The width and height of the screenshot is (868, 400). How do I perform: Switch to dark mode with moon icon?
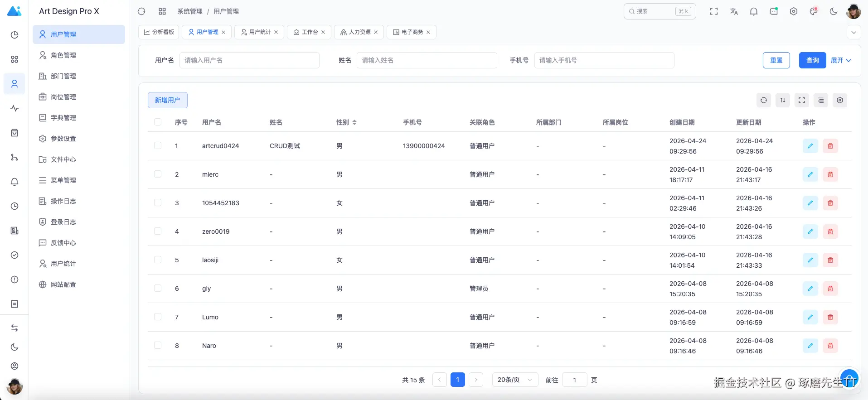(833, 11)
